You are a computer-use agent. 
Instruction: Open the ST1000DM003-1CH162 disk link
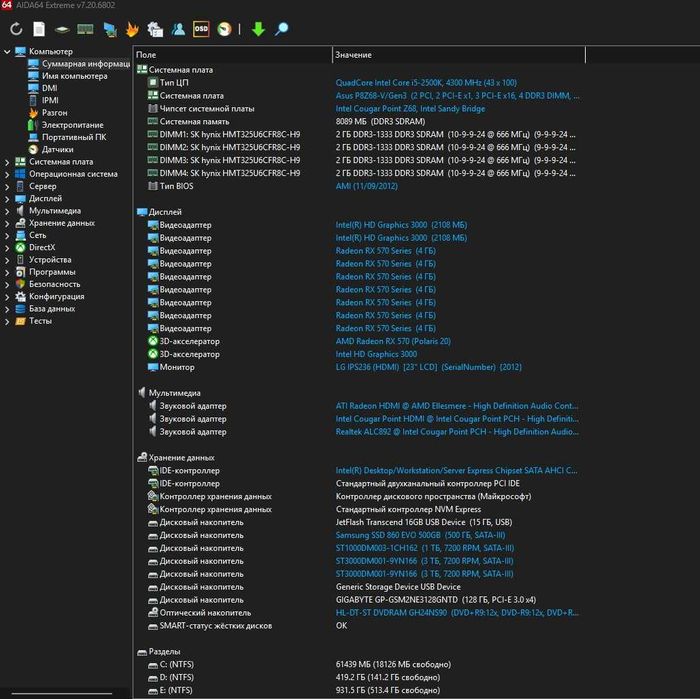[x=425, y=548]
